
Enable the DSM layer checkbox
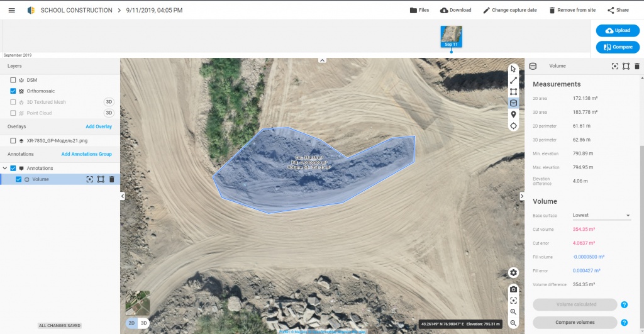point(13,80)
